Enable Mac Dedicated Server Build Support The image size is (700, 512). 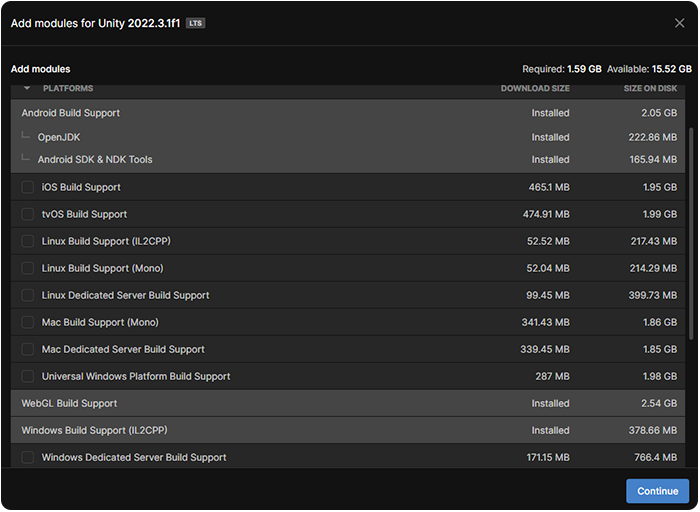[x=28, y=349]
